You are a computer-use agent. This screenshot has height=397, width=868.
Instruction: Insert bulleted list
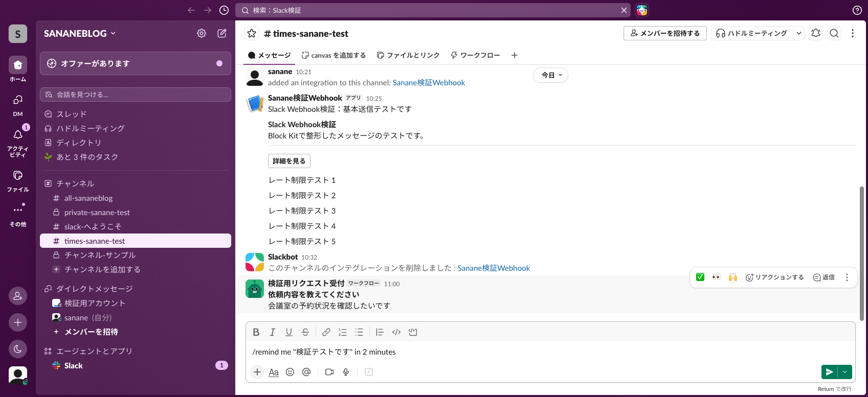[x=359, y=332]
